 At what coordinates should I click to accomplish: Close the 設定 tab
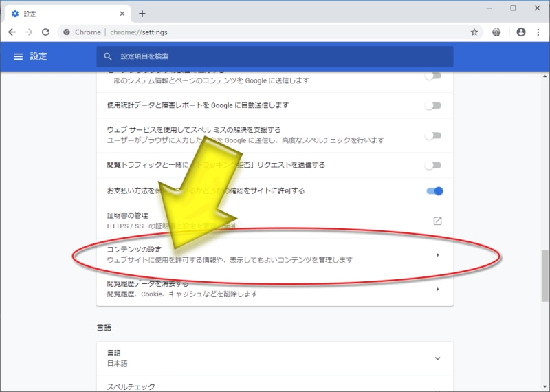click(x=122, y=14)
